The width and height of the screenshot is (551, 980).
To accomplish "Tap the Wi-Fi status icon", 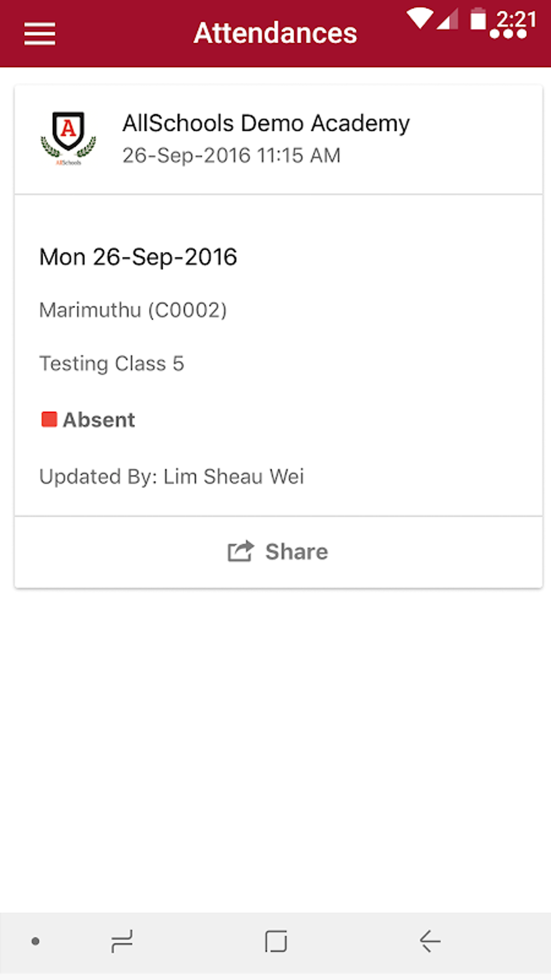I will click(x=419, y=18).
